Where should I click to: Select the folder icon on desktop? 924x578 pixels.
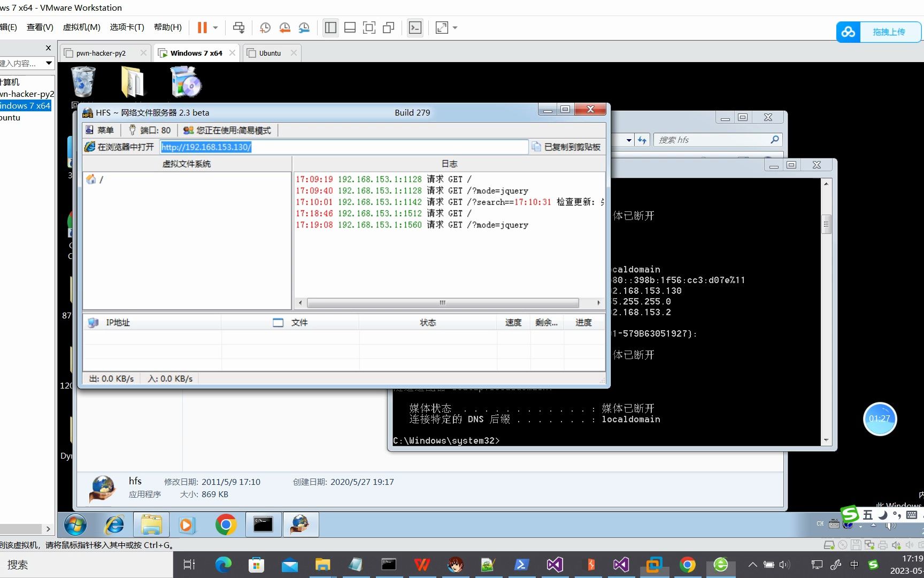point(132,82)
